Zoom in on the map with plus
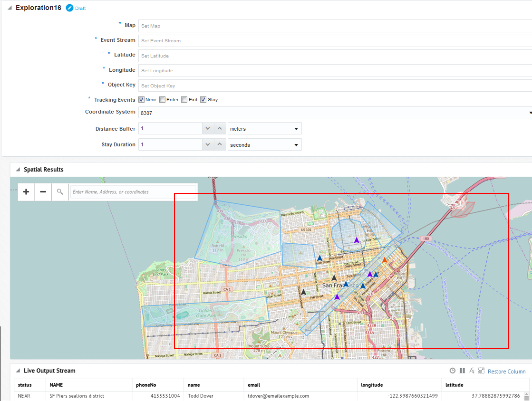The height and width of the screenshot is (401, 532). tap(26, 192)
